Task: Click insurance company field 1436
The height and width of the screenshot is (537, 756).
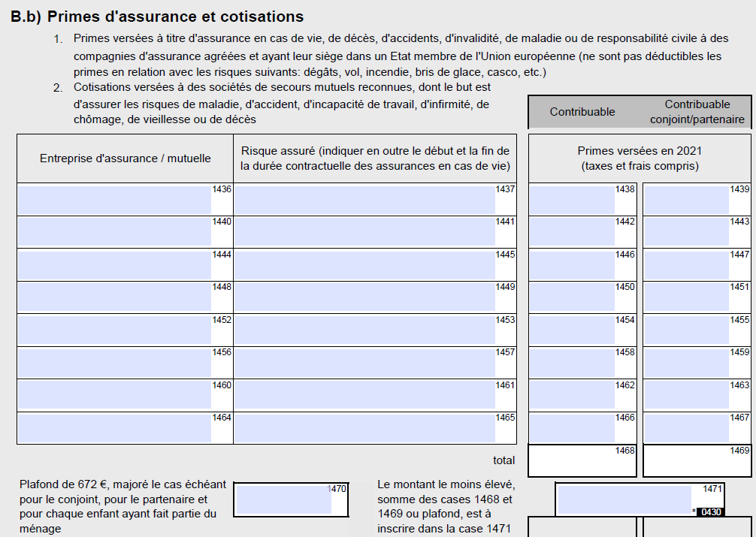Action: click(x=114, y=200)
